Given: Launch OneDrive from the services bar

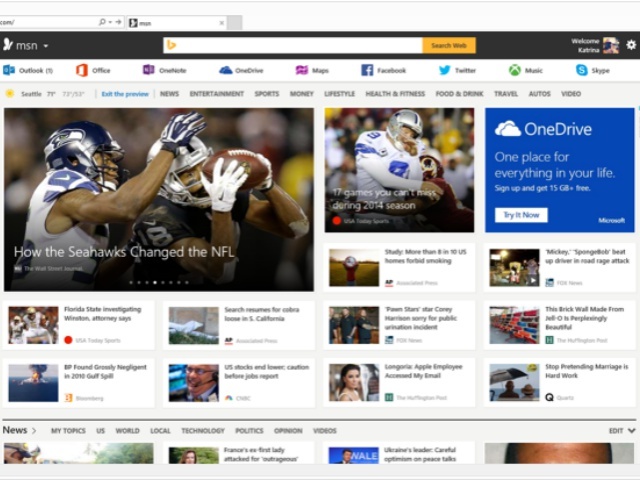Looking at the screenshot, I should pos(226,70).
